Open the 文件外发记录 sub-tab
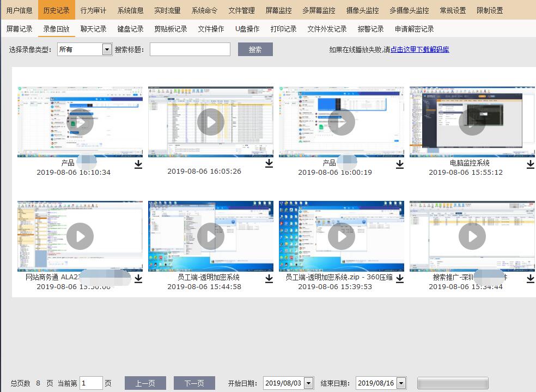The width and height of the screenshot is (536, 392). point(327,29)
